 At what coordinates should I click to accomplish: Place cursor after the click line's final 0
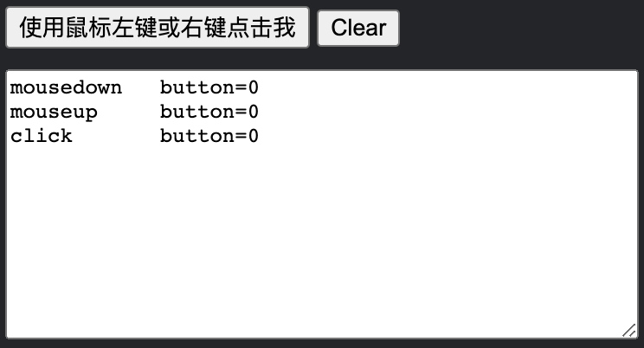pos(260,136)
